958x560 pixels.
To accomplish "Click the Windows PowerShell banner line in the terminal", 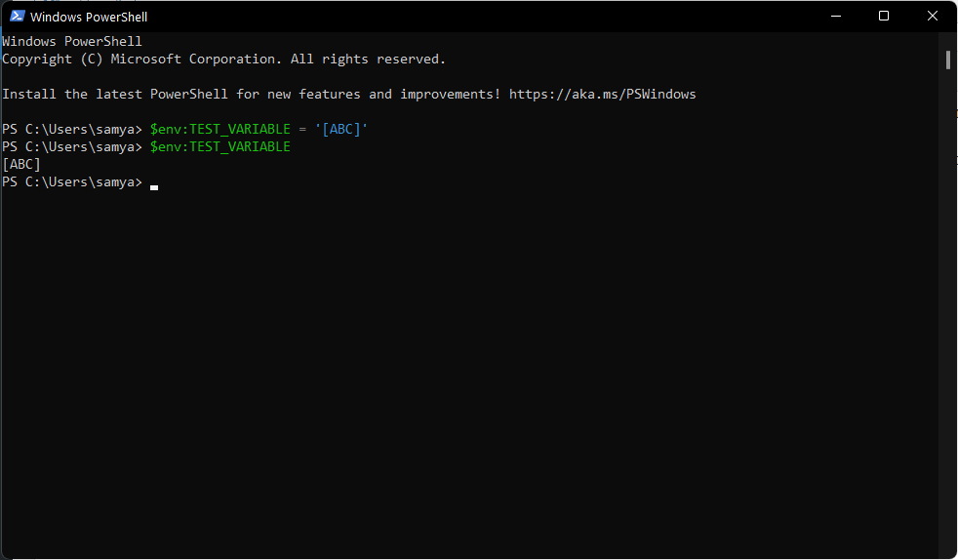I will (x=72, y=42).
